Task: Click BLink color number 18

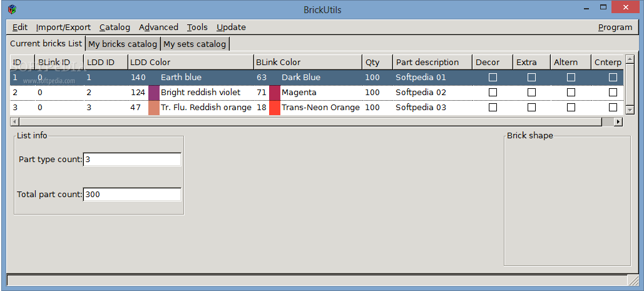Action: [x=262, y=108]
